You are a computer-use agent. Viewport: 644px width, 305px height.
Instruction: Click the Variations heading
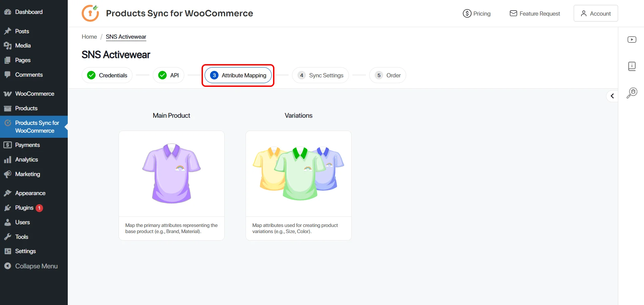298,115
